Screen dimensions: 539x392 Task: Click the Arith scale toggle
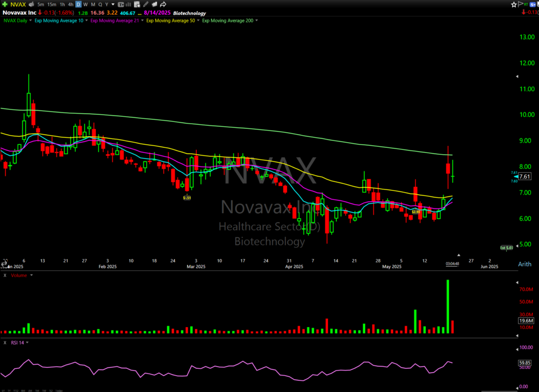click(x=525, y=264)
